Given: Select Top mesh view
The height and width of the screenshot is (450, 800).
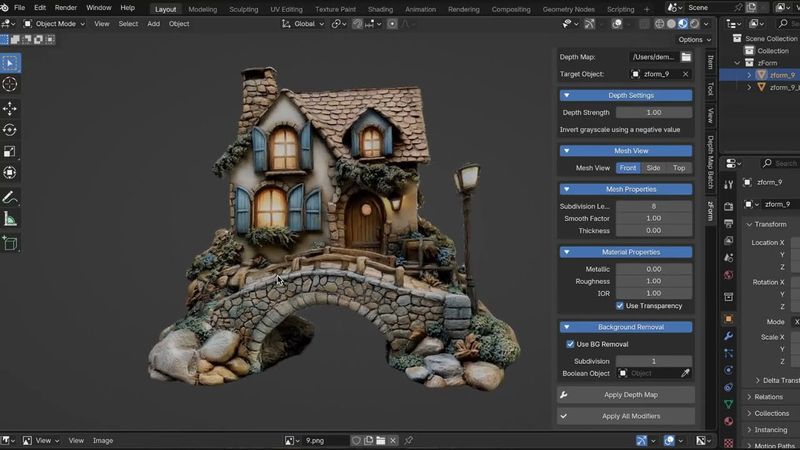Looking at the screenshot, I should pos(679,168).
